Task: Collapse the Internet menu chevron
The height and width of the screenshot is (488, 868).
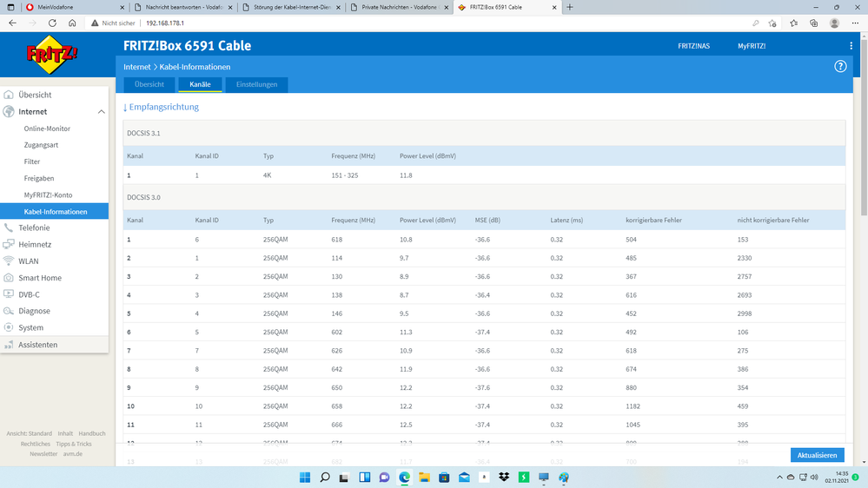Action: pyautogui.click(x=101, y=112)
